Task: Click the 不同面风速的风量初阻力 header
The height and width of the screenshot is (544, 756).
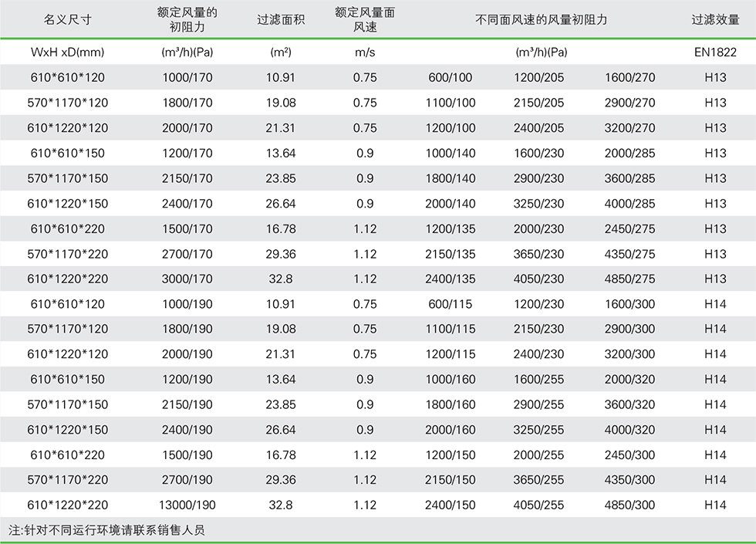Action: [x=541, y=19]
